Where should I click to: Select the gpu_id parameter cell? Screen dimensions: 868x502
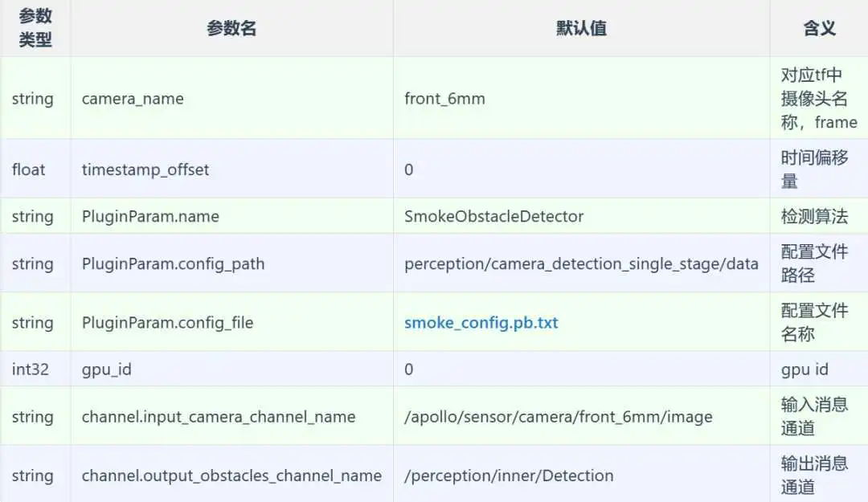(107, 369)
